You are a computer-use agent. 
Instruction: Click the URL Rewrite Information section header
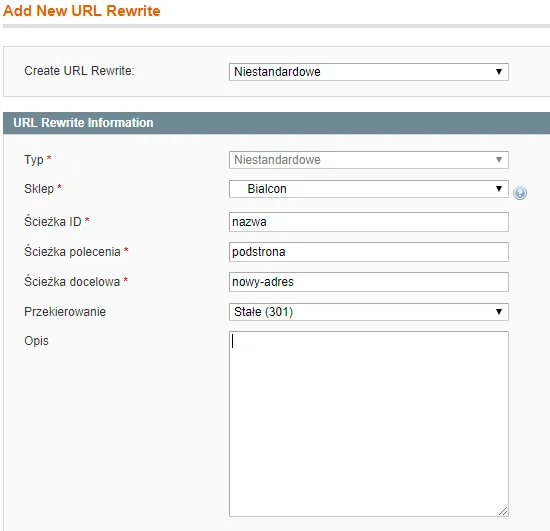tap(276, 123)
